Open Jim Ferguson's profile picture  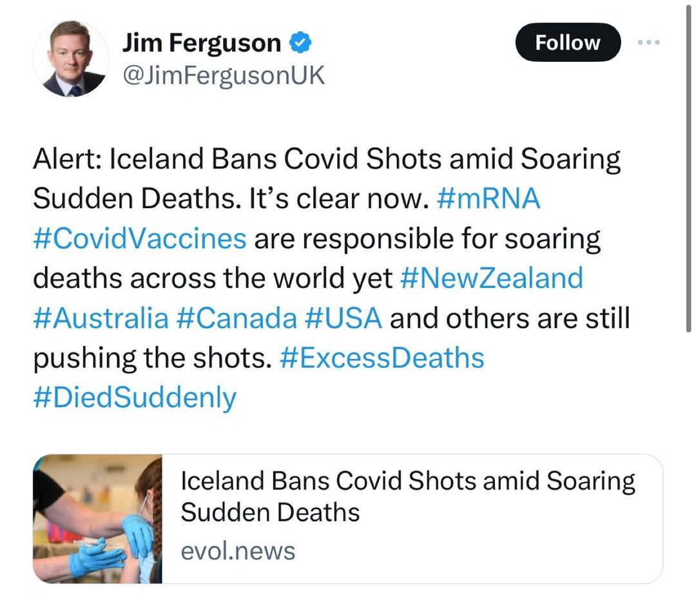pos(71,59)
